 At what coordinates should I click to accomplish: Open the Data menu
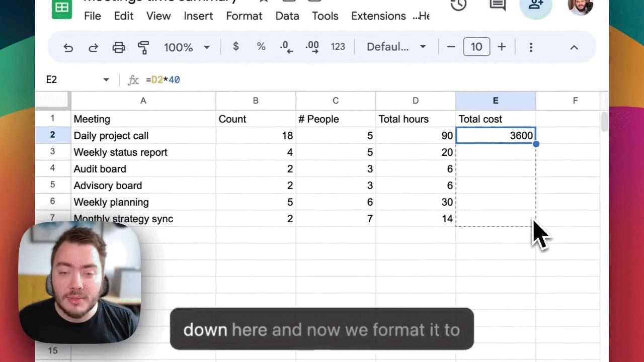[287, 16]
